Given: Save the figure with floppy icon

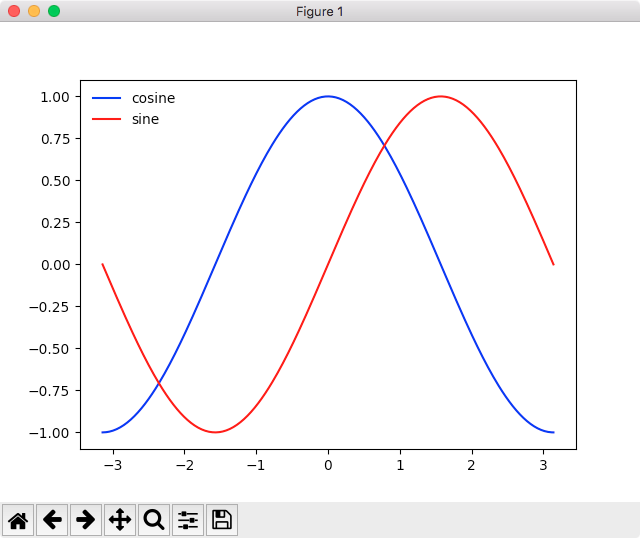Looking at the screenshot, I should (x=222, y=520).
